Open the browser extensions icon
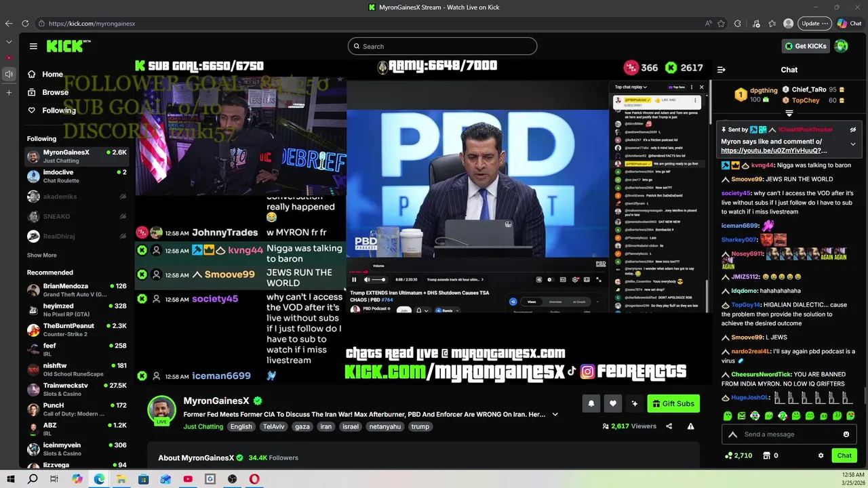The height and width of the screenshot is (488, 868). 738,23
